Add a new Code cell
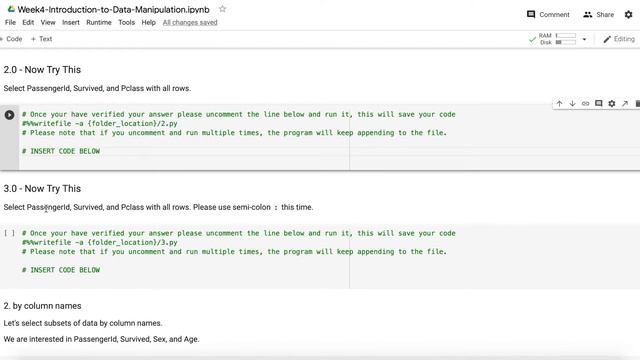 11,39
